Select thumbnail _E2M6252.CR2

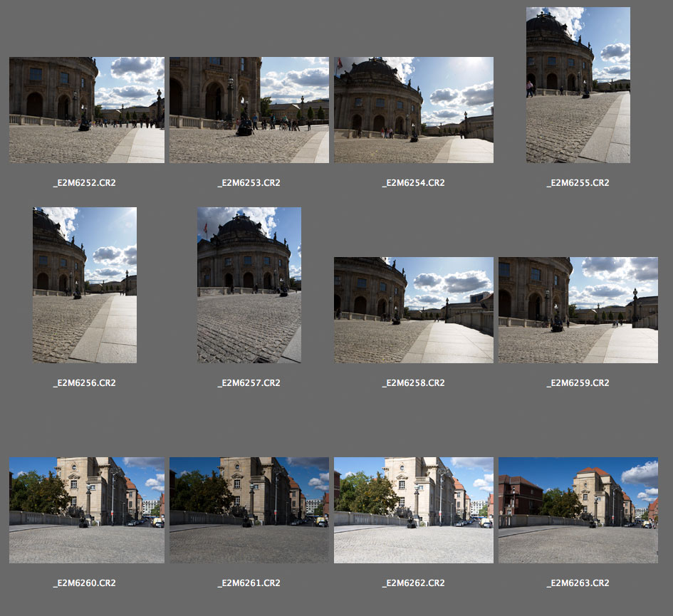[86, 110]
